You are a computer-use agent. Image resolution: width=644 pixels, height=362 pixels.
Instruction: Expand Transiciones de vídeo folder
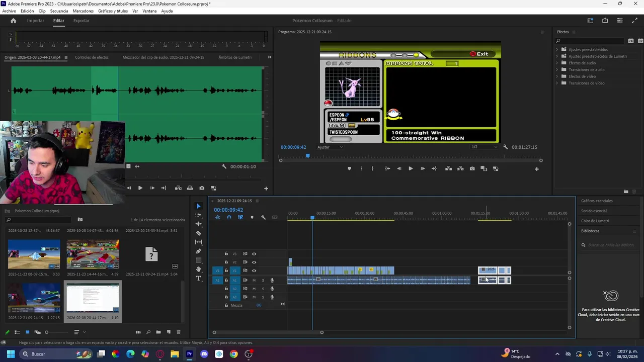tap(557, 83)
